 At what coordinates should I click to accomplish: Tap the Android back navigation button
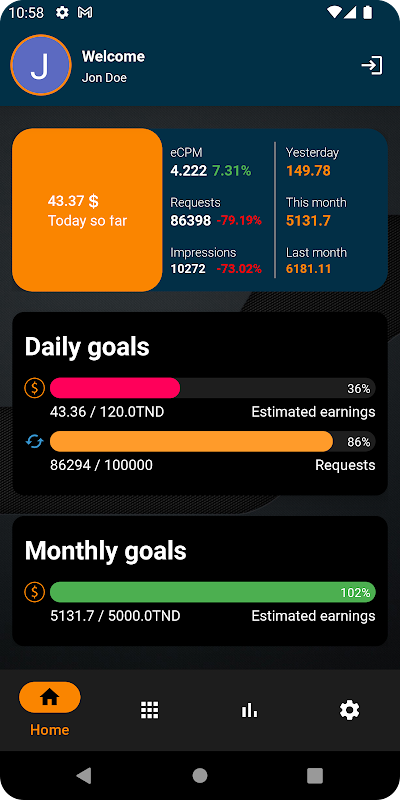(84, 776)
